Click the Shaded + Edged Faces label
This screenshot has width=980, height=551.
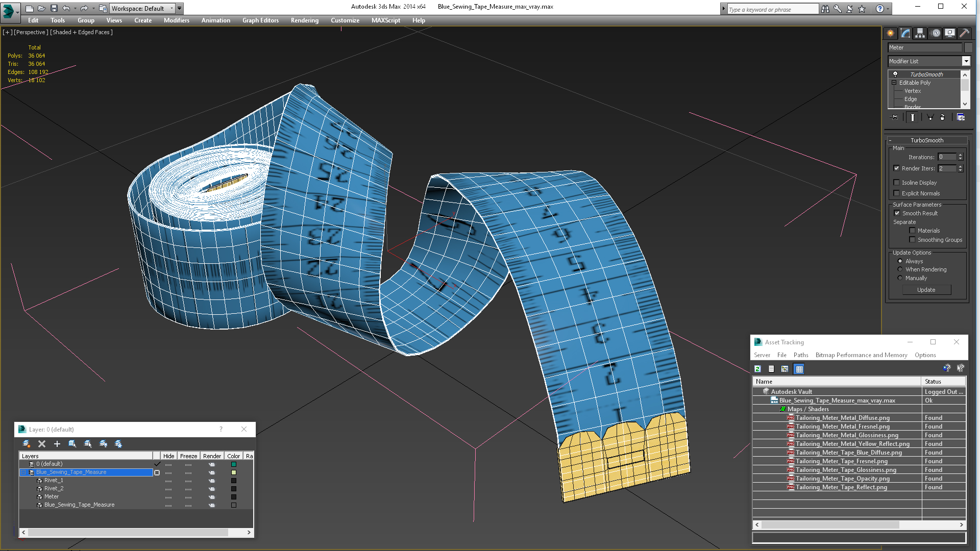coord(81,32)
